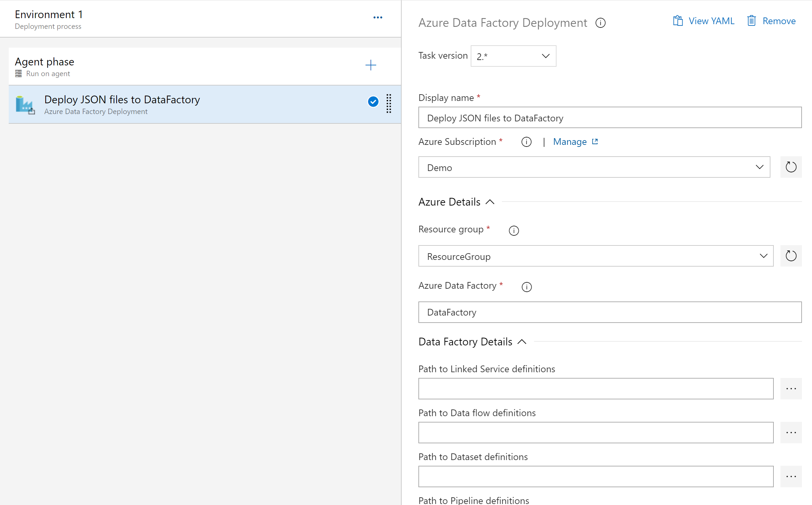Show Azure Data Factory info tooltip
This screenshot has height=505, width=812.
point(526,287)
